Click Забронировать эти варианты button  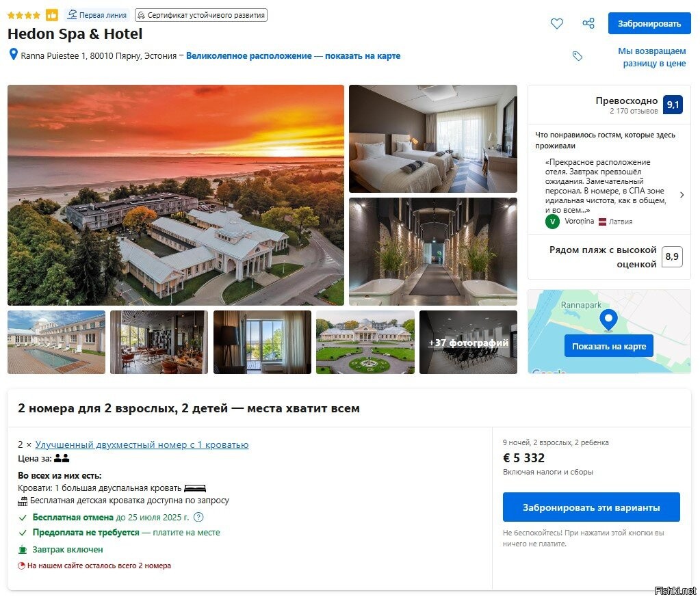pos(591,507)
